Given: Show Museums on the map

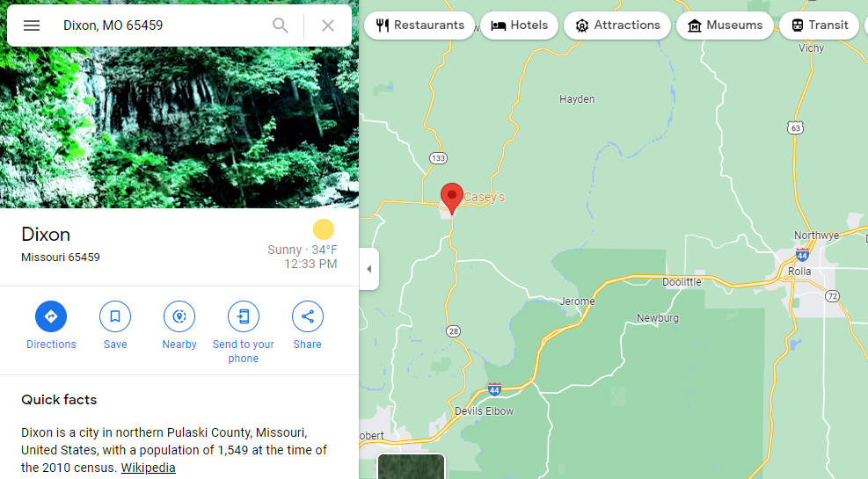Looking at the screenshot, I should tap(725, 25).
